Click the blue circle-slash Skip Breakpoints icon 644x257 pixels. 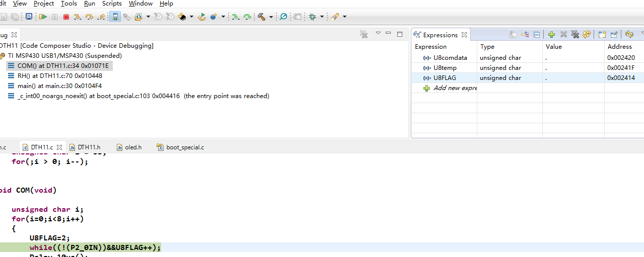(x=283, y=17)
